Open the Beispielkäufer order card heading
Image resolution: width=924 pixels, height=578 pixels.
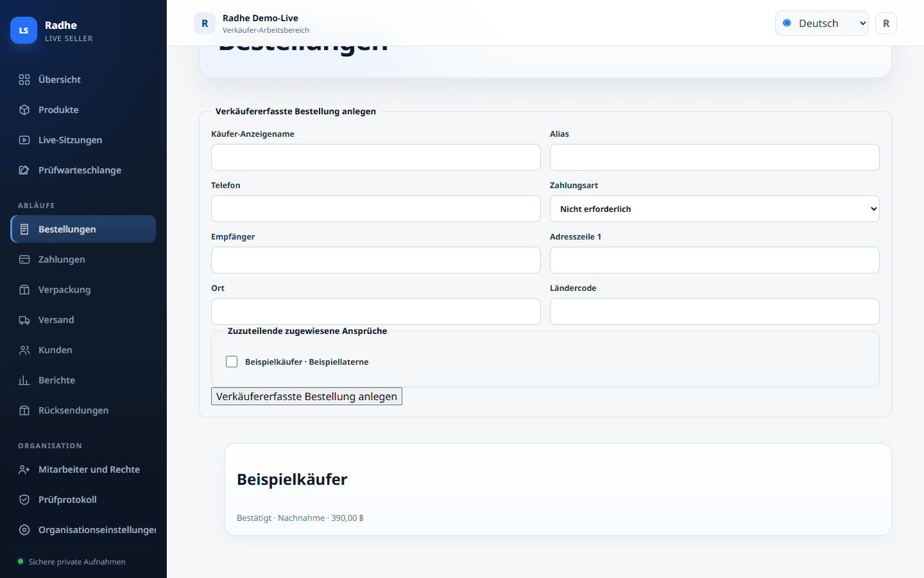[x=292, y=480]
